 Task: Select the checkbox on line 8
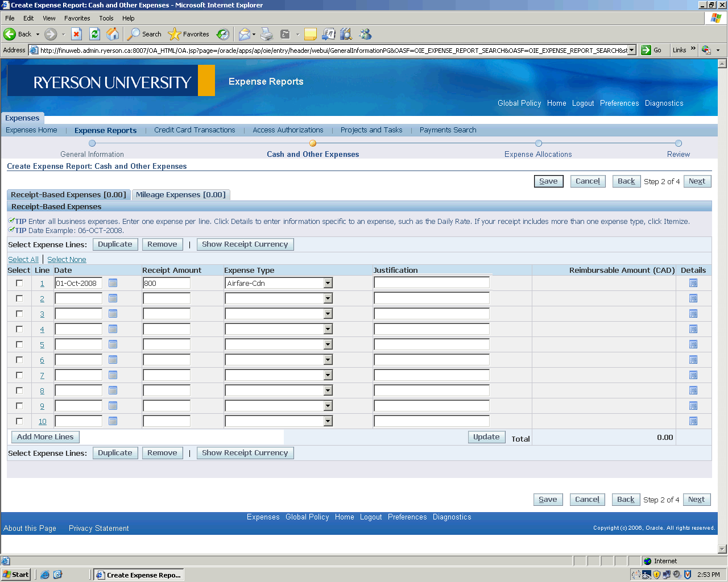click(x=19, y=390)
